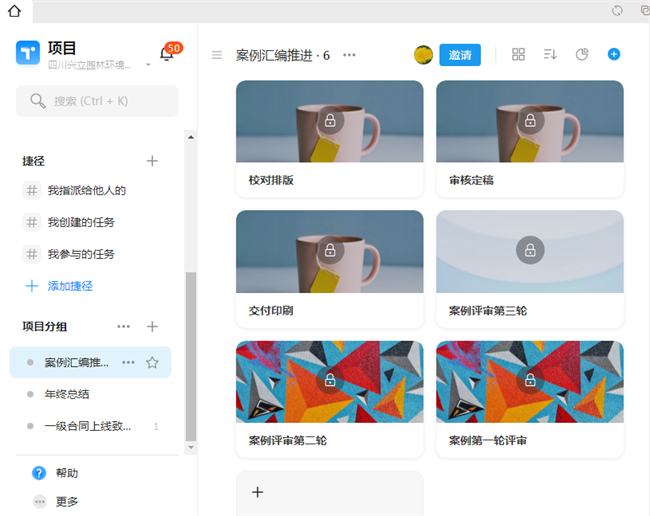Open 帮助 help in the sidebar

tap(66, 473)
